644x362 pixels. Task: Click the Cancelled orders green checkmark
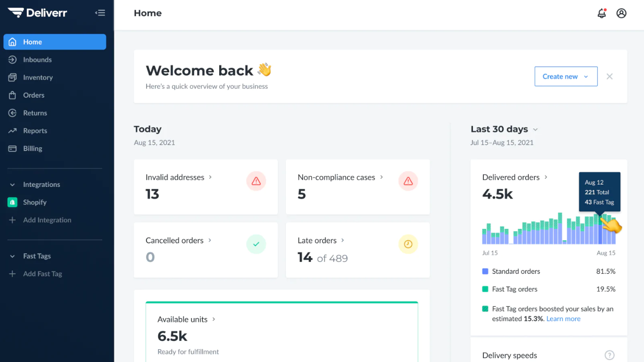pyautogui.click(x=256, y=244)
